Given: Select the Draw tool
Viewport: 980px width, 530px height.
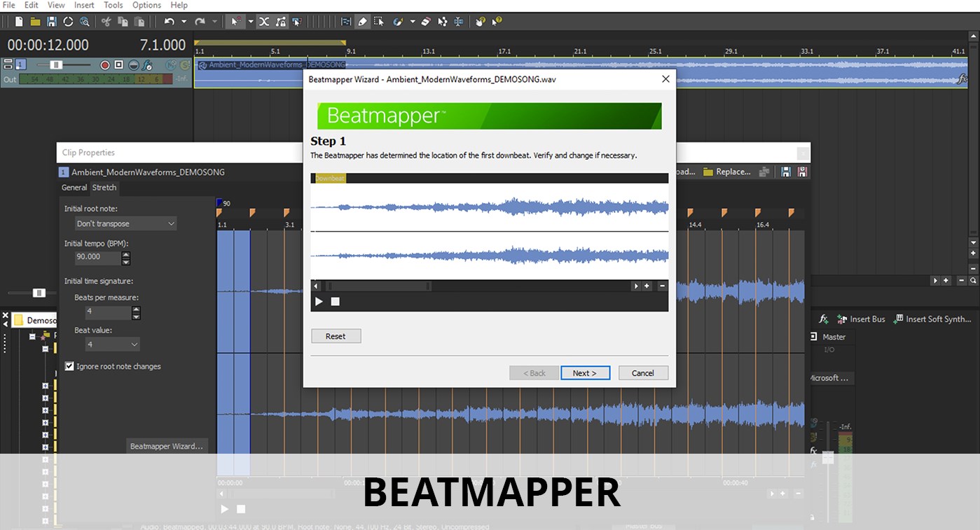Looking at the screenshot, I should 362,22.
